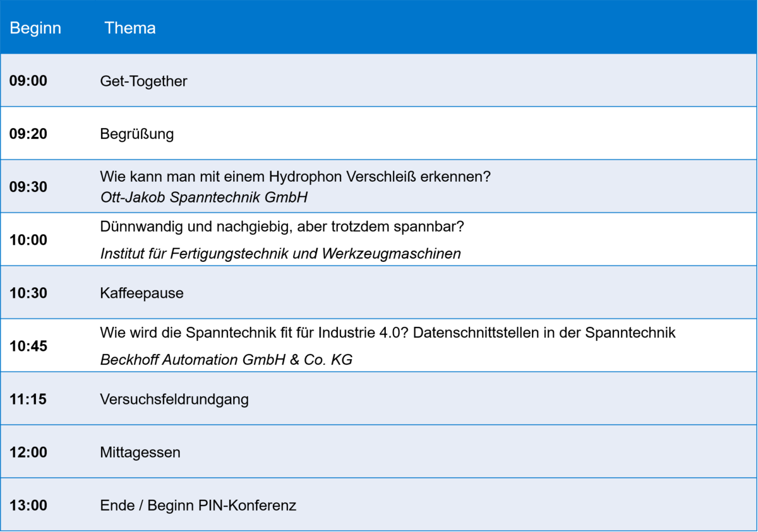Select the 13:00 time cell

28,505
